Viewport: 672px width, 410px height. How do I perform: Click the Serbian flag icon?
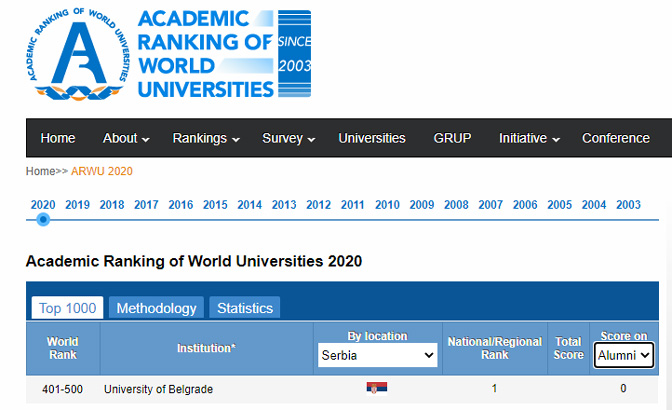tap(377, 388)
